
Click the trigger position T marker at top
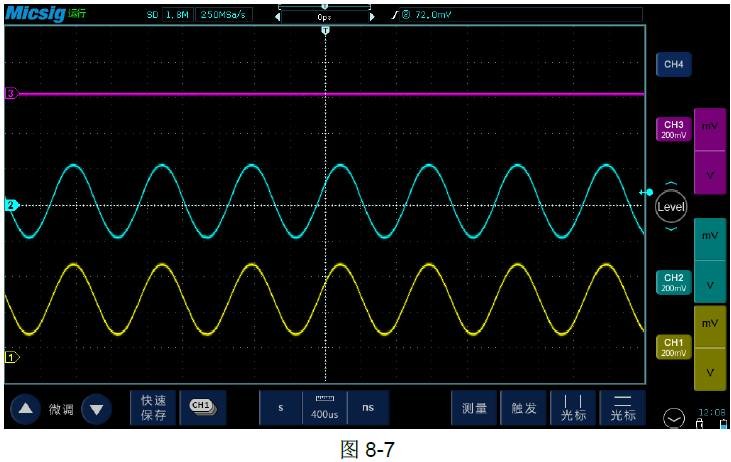pyautogui.click(x=325, y=31)
